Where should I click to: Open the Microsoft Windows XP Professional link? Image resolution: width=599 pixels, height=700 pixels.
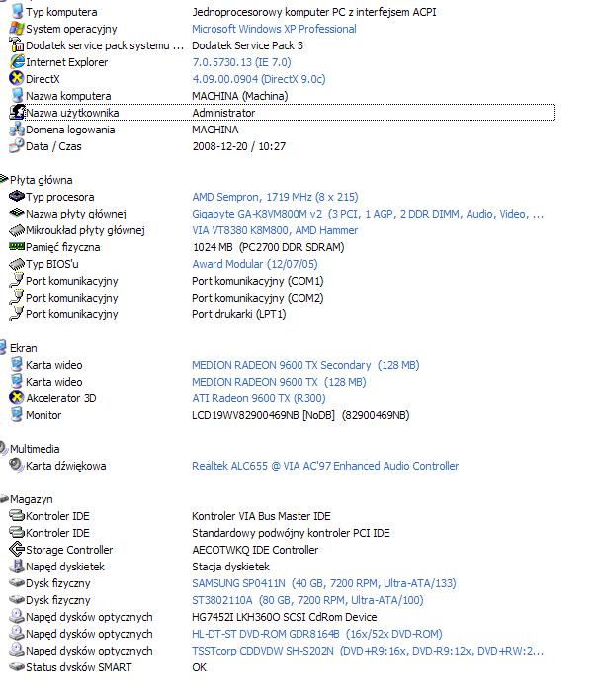click(x=274, y=29)
